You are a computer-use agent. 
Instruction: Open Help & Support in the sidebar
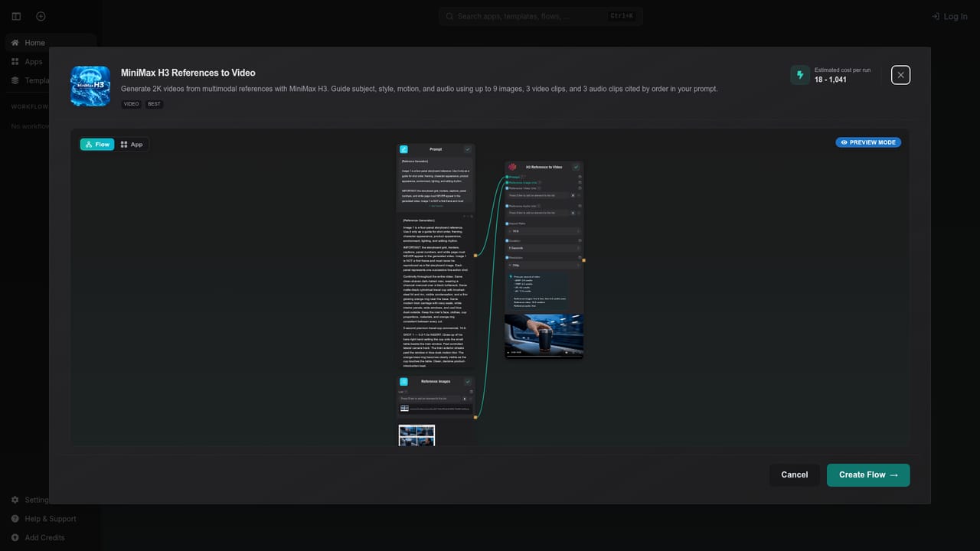[x=51, y=519]
